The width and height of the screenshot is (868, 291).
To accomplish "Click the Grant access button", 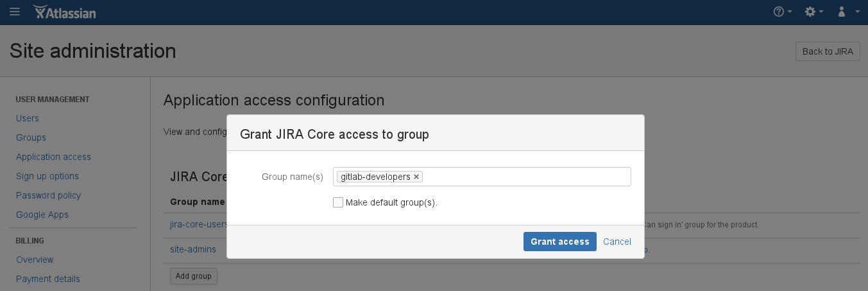I will (559, 242).
